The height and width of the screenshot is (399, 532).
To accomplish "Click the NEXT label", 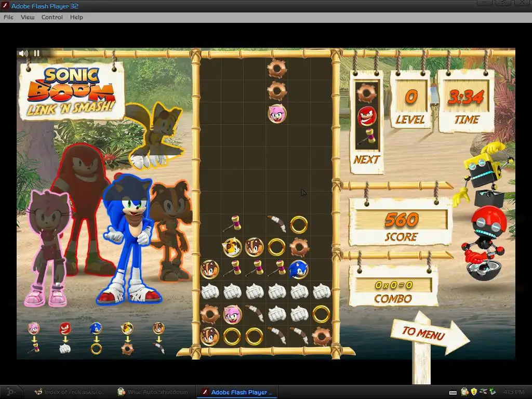I will click(x=366, y=159).
